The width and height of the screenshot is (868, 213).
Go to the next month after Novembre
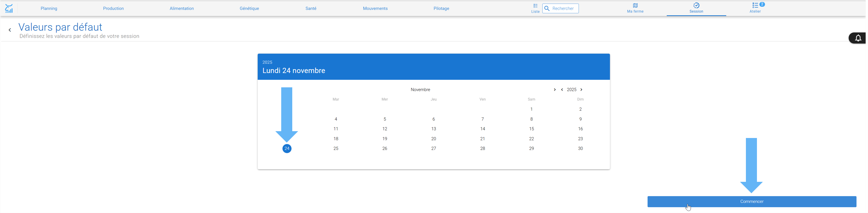[554, 90]
